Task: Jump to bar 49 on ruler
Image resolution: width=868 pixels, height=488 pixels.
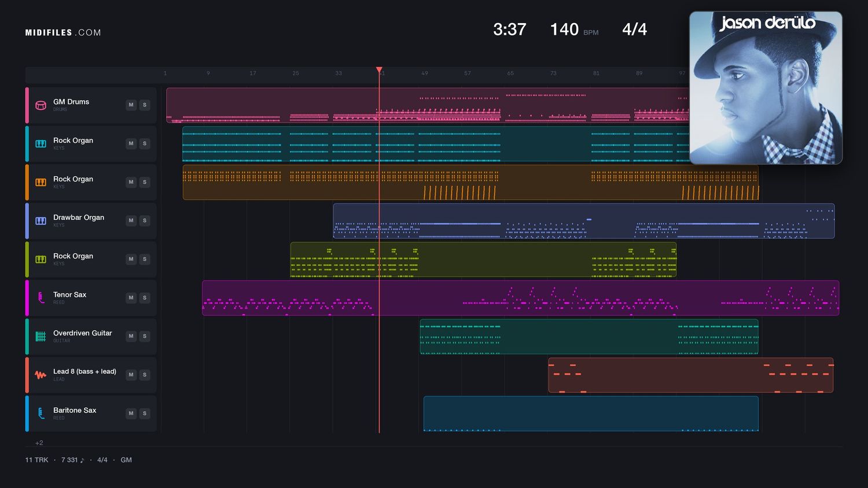Action: (425, 73)
